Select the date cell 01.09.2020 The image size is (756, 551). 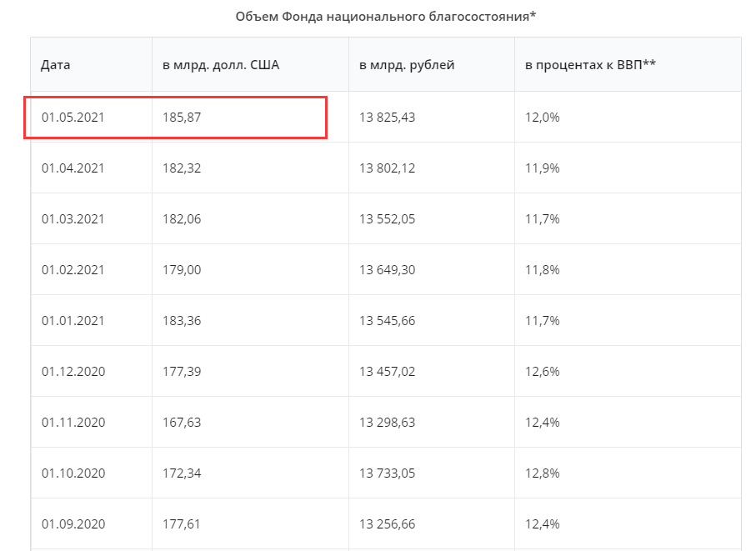click(73, 524)
